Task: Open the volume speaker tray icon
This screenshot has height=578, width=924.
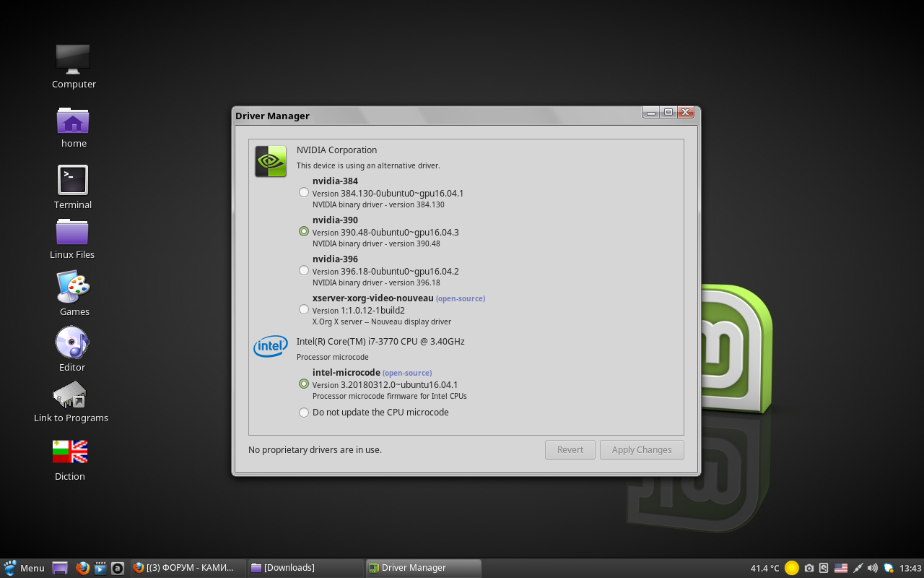Action: (873, 568)
